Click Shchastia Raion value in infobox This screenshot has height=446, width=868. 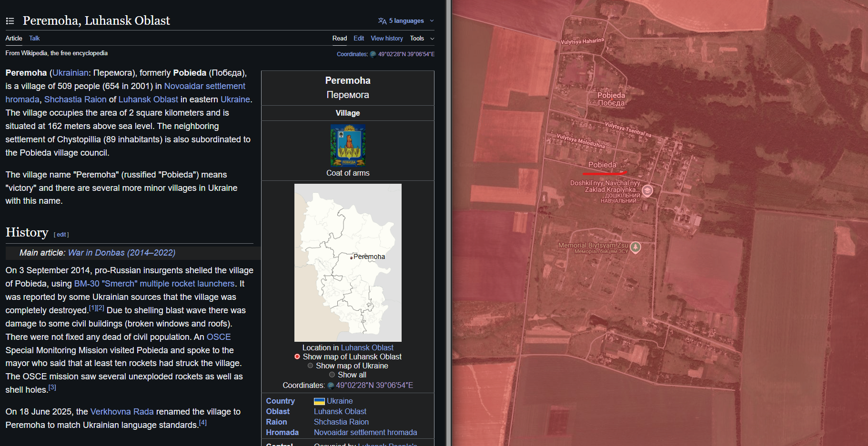(x=342, y=422)
